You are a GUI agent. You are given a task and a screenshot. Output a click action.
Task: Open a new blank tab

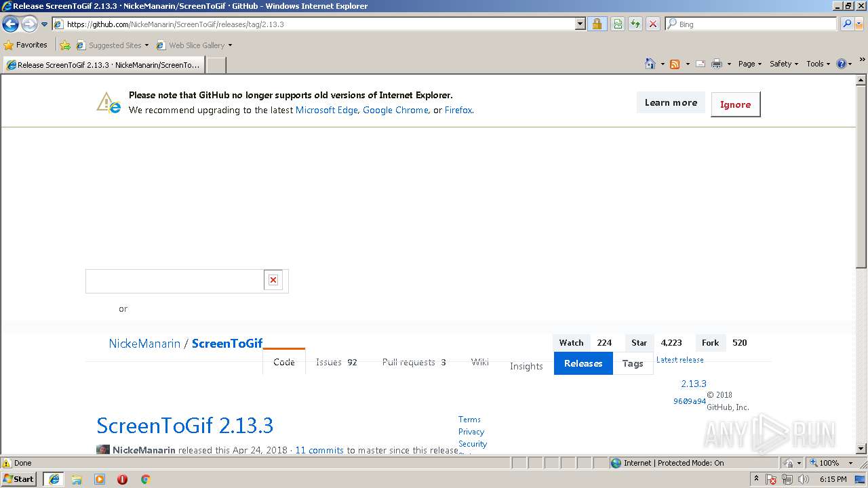tap(216, 65)
